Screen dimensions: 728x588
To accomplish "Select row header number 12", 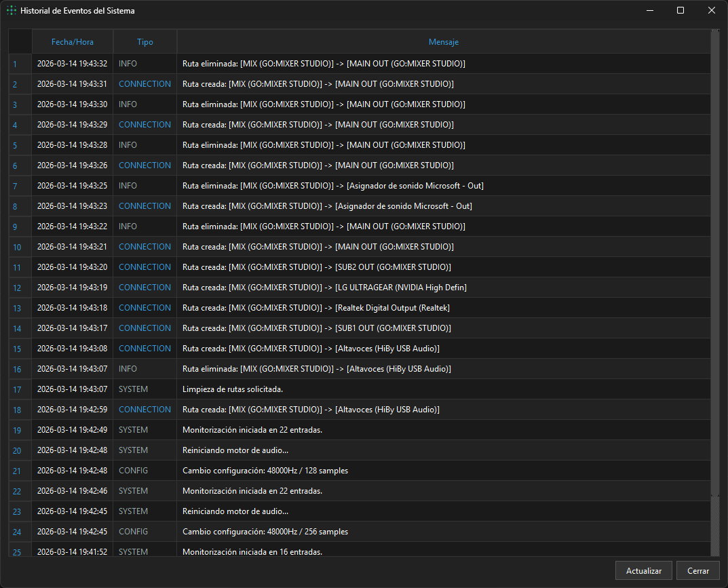I will click(x=20, y=288).
